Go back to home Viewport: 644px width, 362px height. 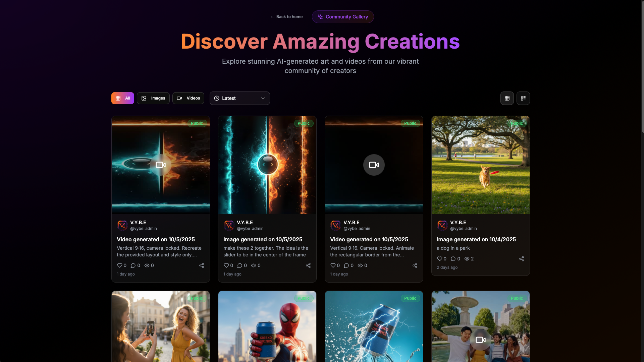286,17
